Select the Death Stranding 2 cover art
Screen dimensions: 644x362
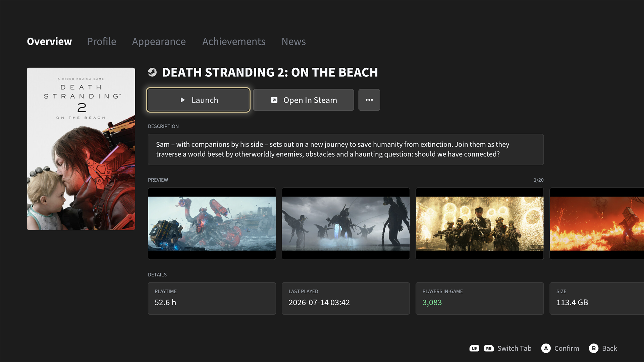(x=81, y=149)
